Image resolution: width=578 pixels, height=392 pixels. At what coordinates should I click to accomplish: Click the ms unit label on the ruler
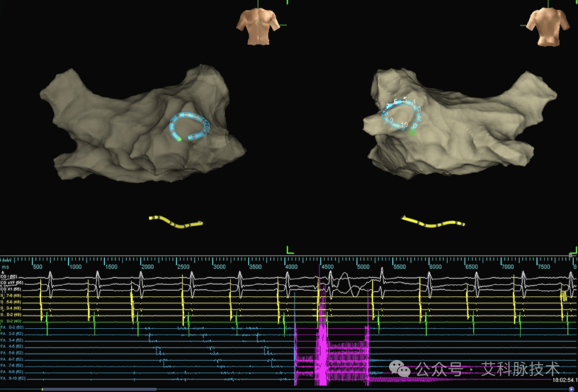(x=5, y=267)
